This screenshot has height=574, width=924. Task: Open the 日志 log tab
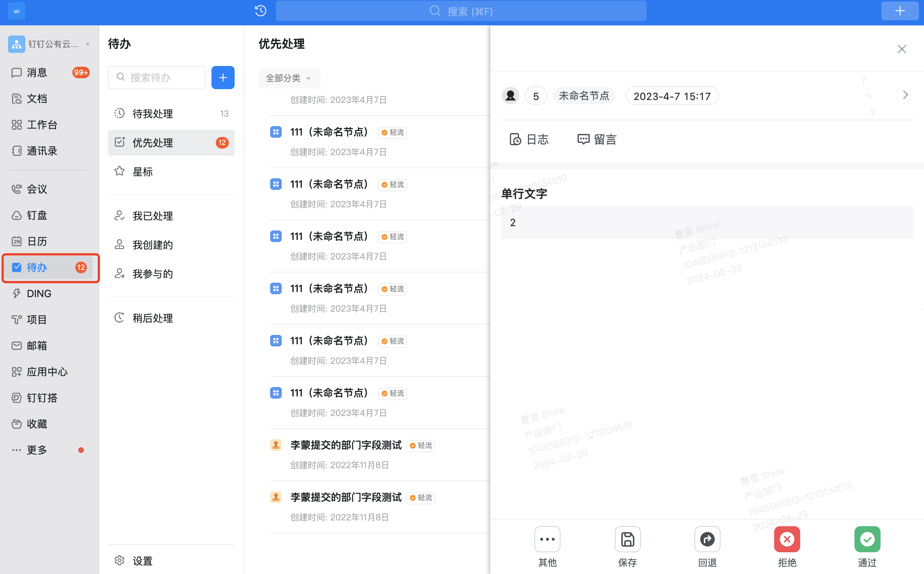[529, 140]
